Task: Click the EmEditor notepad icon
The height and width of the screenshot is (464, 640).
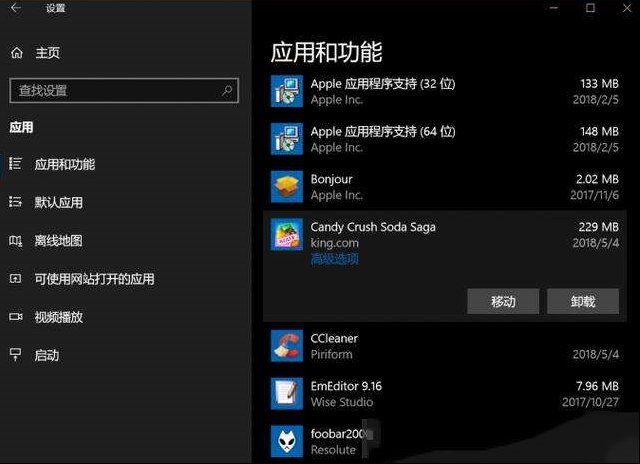Action: point(287,393)
